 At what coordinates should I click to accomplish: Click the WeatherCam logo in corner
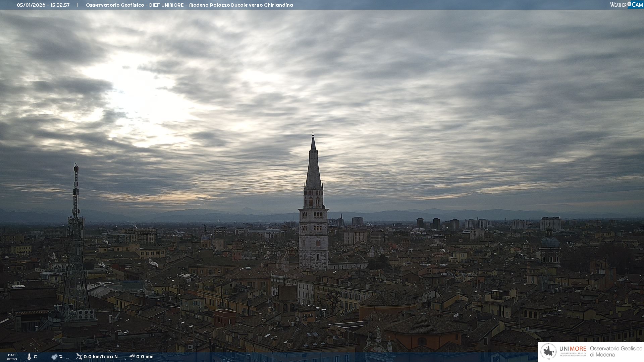point(626,4)
